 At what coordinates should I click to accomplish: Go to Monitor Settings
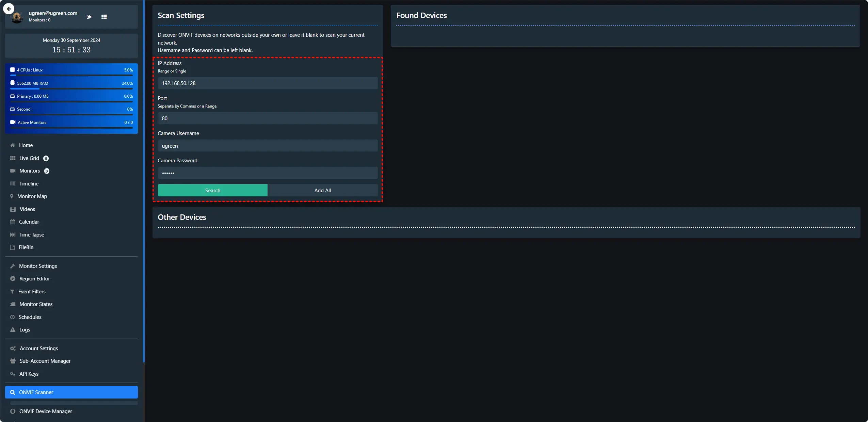[x=38, y=266]
